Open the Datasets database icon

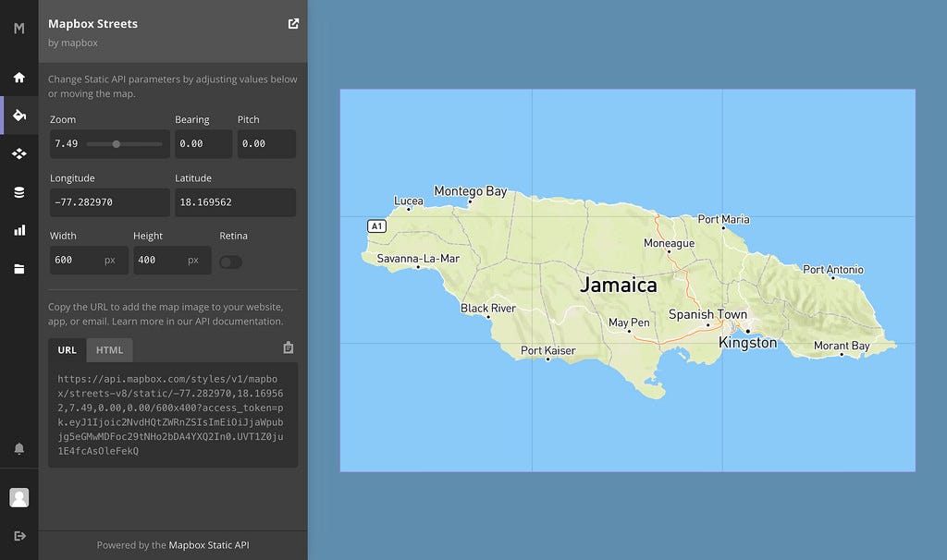[18, 191]
